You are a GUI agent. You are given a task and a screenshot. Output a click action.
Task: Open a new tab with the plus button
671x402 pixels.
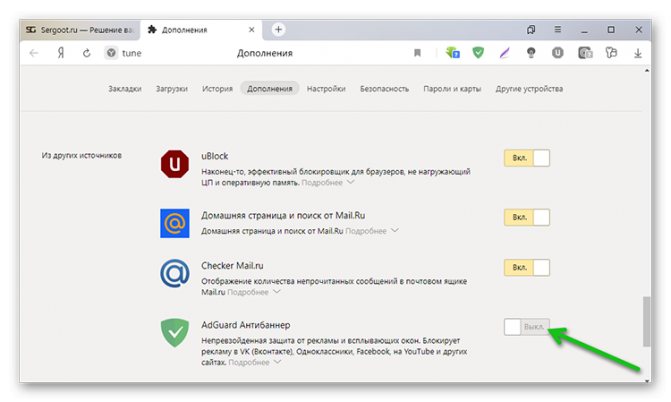279,30
